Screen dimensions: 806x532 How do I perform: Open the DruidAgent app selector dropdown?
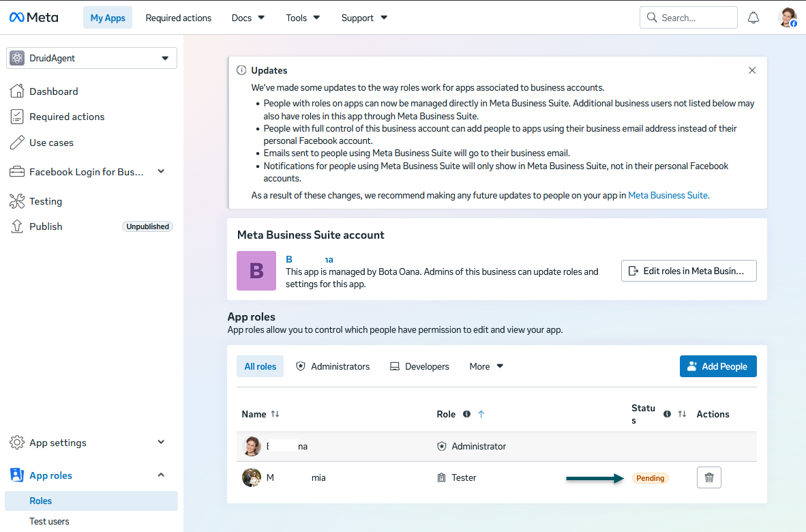tap(91, 58)
